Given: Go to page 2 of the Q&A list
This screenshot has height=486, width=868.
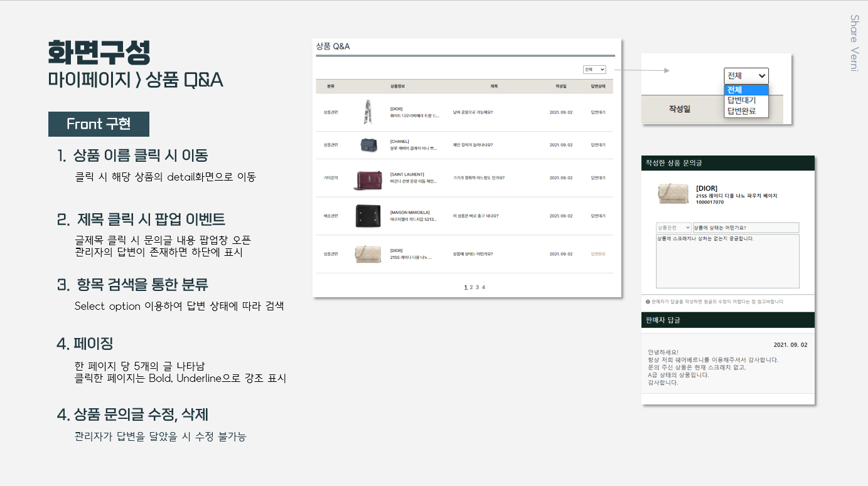Looking at the screenshot, I should tap(472, 287).
